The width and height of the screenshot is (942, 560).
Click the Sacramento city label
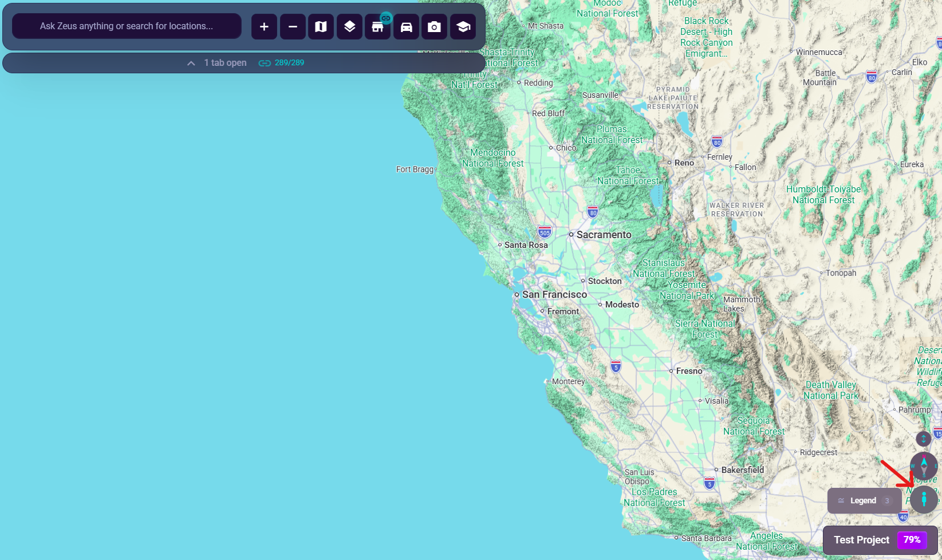click(x=604, y=235)
